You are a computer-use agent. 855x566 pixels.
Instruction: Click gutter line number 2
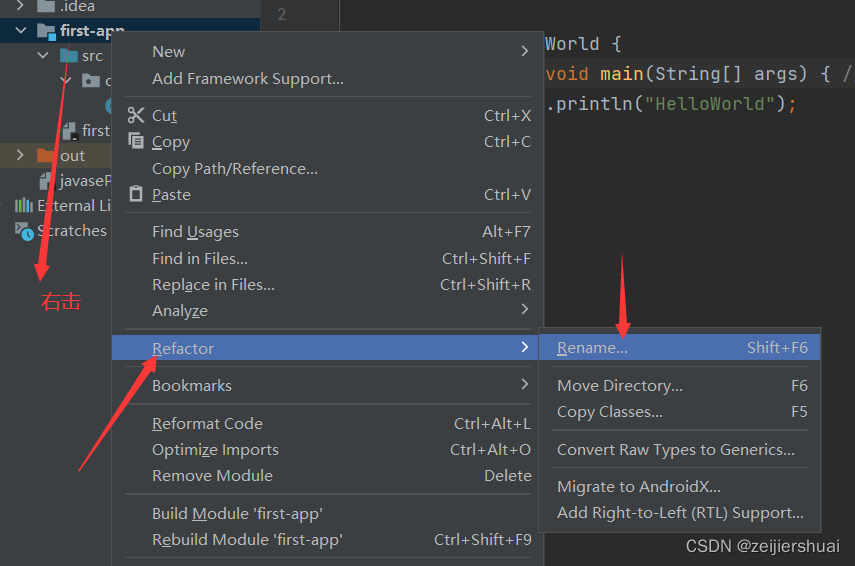(x=281, y=14)
